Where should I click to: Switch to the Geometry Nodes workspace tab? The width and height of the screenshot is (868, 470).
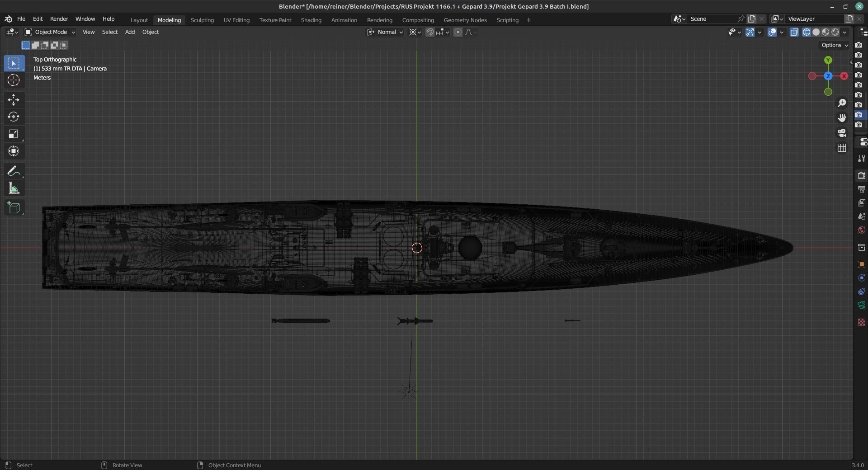coord(465,20)
